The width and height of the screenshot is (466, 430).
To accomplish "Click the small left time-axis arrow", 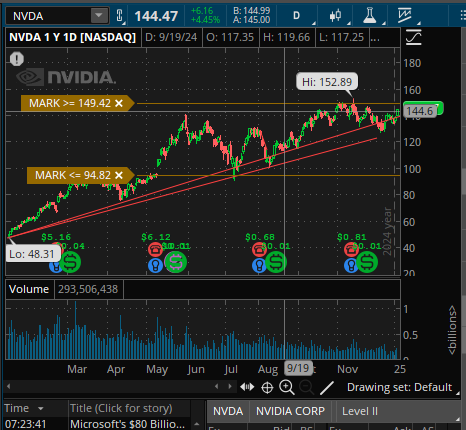I will (x=217, y=387).
